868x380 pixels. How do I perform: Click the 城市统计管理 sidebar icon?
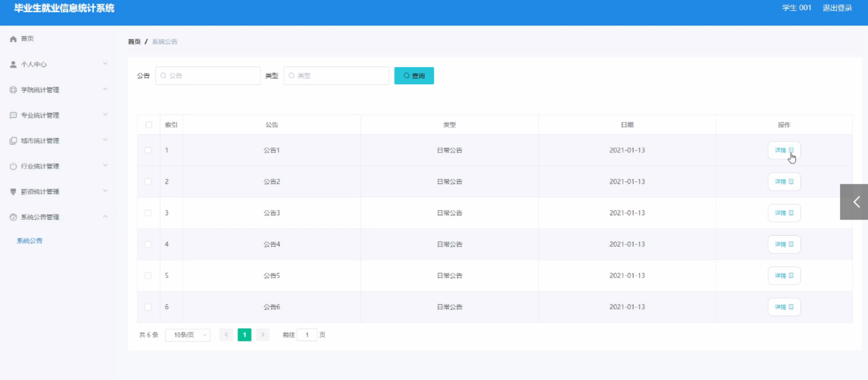13,141
